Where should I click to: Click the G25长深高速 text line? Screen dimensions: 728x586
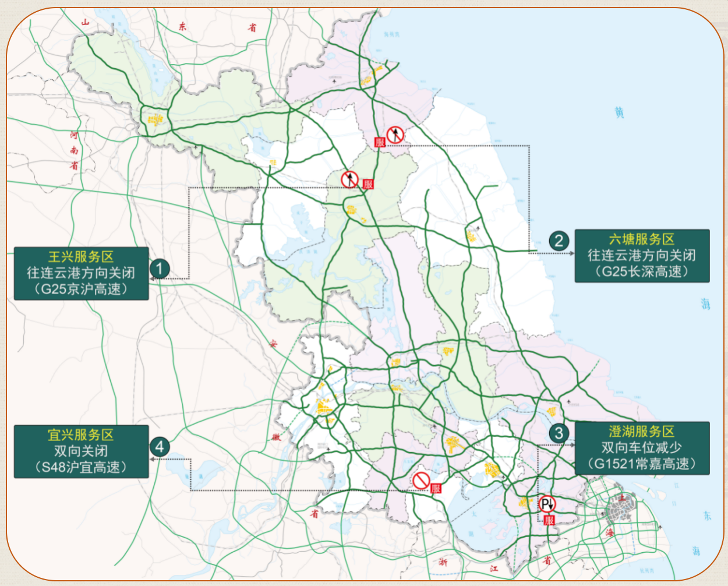point(642,271)
